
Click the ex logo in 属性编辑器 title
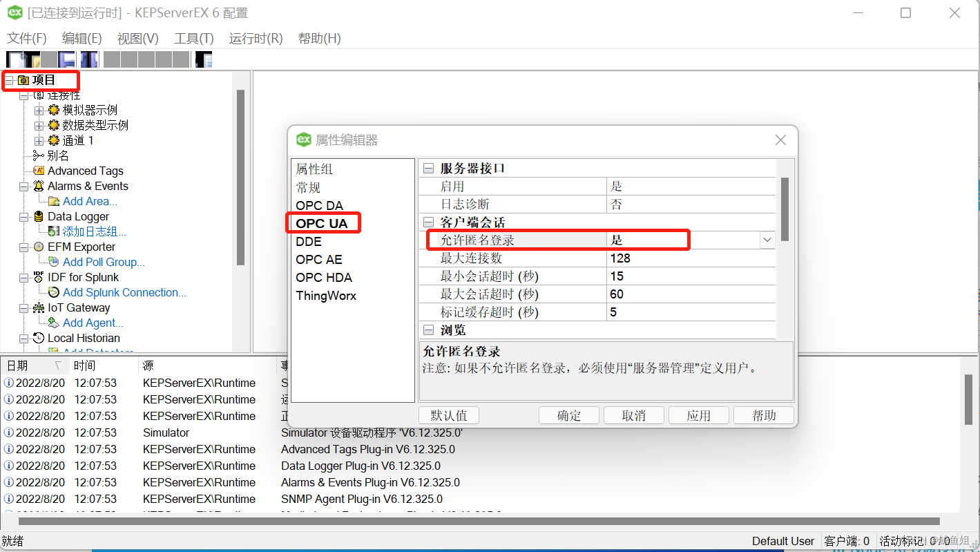[304, 140]
